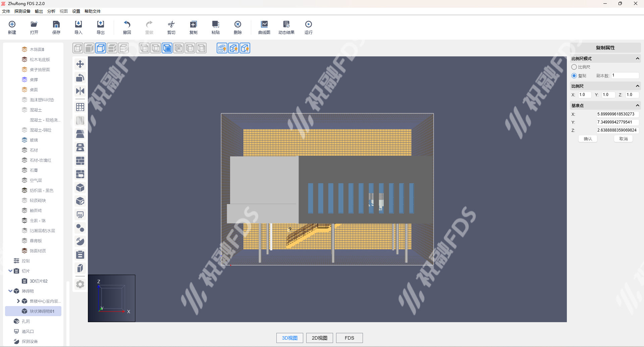Screen dimensions: 644x347
Task: Collapse the 基准点 section
Action: [x=637, y=105]
